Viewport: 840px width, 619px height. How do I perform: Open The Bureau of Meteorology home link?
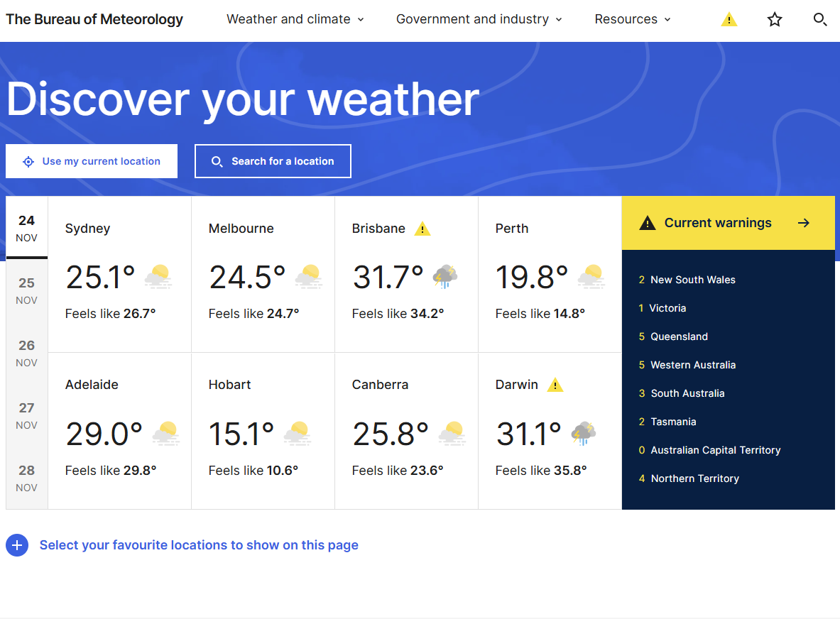[x=94, y=19]
